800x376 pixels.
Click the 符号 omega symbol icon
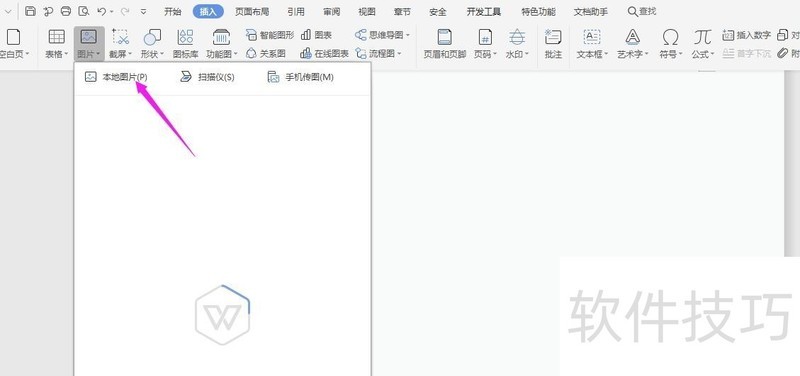670,37
